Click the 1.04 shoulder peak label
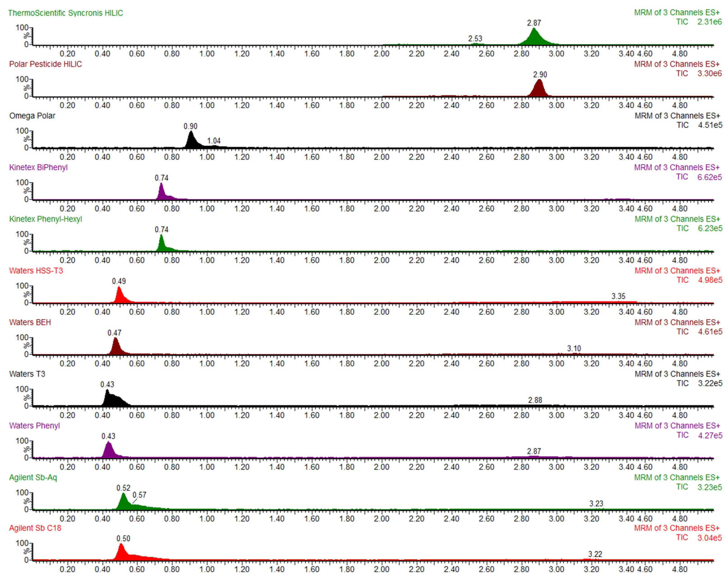Image resolution: width=728 pixels, height=580 pixels. [214, 140]
